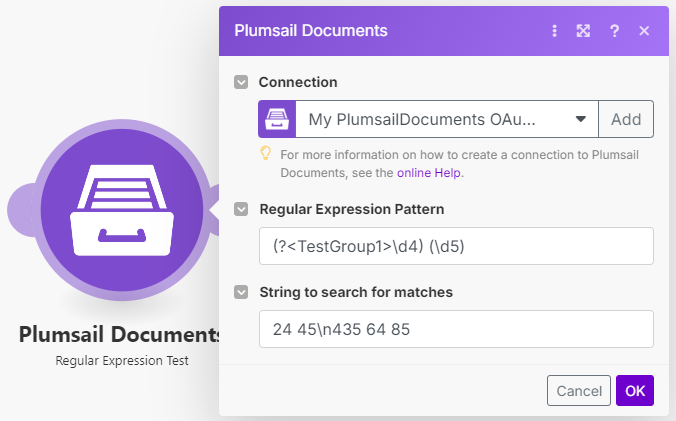This screenshot has height=421, width=676.
Task: Collapse the String to search for matches toggle
Action: [x=241, y=292]
